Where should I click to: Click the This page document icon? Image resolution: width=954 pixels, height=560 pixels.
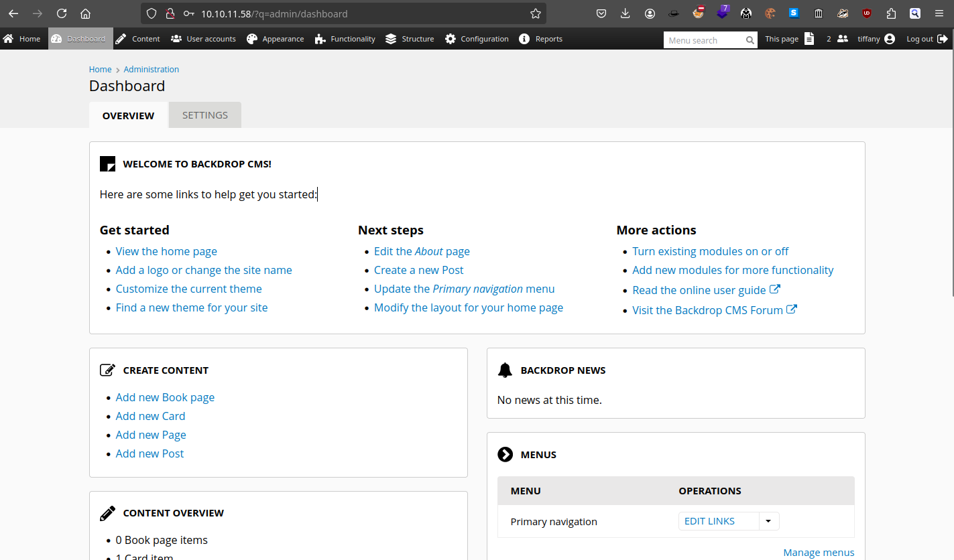coord(810,39)
